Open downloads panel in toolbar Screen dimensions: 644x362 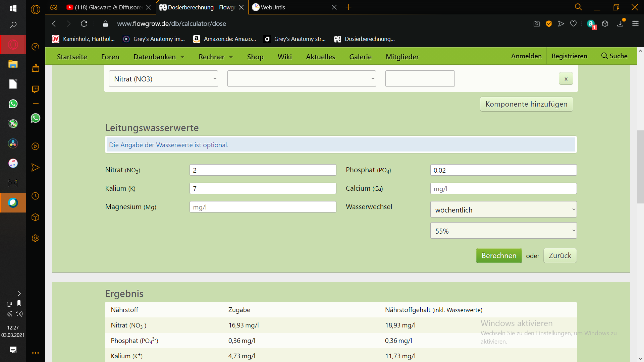pyautogui.click(x=620, y=23)
